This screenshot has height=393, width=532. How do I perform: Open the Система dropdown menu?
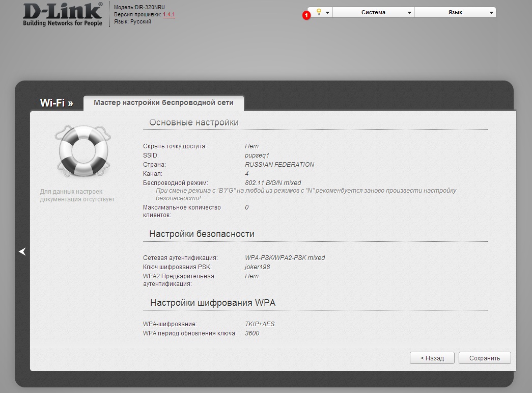pyautogui.click(x=373, y=12)
